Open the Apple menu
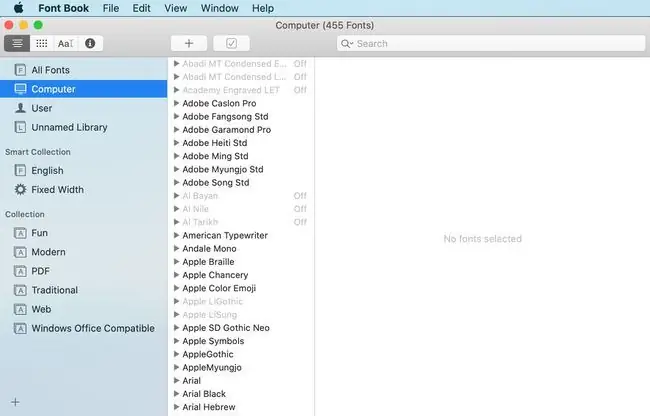This screenshot has width=650, height=416. coord(18,8)
